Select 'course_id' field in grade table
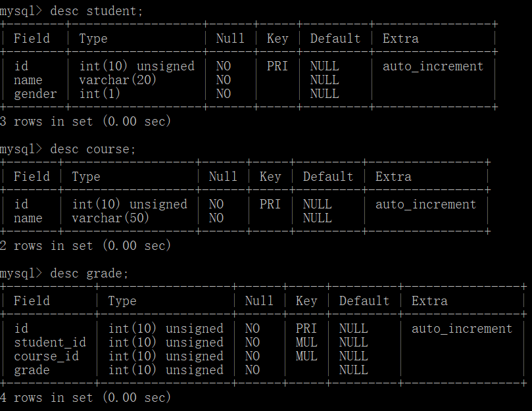 click(x=46, y=356)
